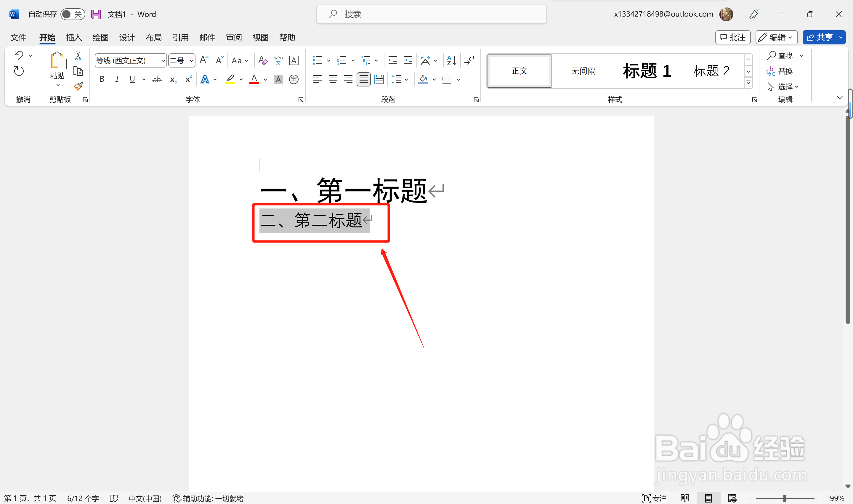This screenshot has width=853, height=504.
Task: Decrease font size with A-down icon
Action: tap(219, 60)
